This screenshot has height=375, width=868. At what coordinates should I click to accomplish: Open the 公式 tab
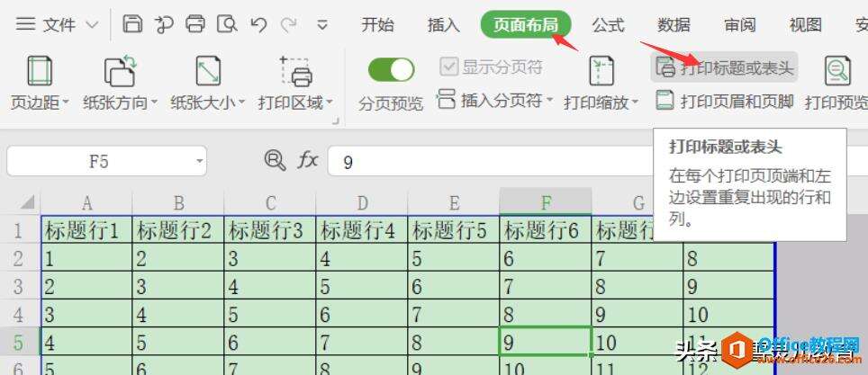tap(608, 25)
